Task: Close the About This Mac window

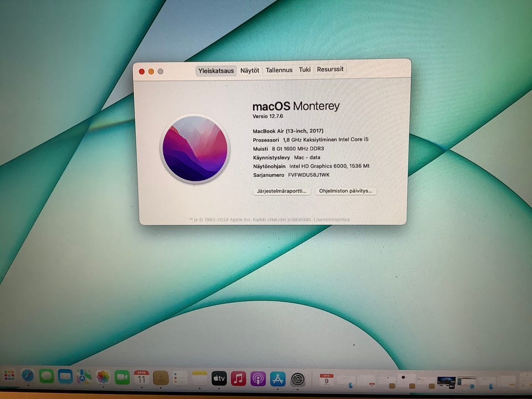Action: (142, 71)
